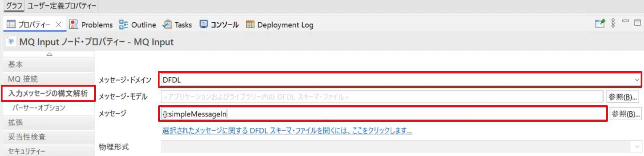Click the Outline tab icon
This screenshot has height=156, width=644.
pos(124,24)
